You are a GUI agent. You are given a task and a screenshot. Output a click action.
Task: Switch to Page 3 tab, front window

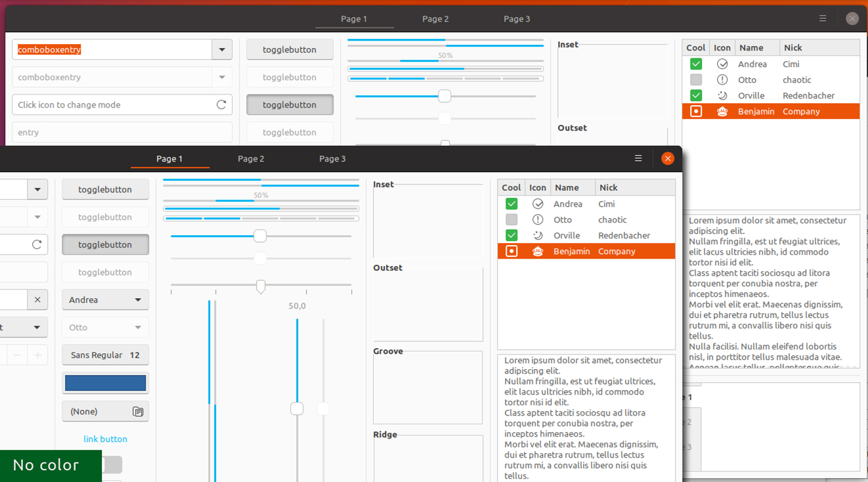click(x=332, y=158)
